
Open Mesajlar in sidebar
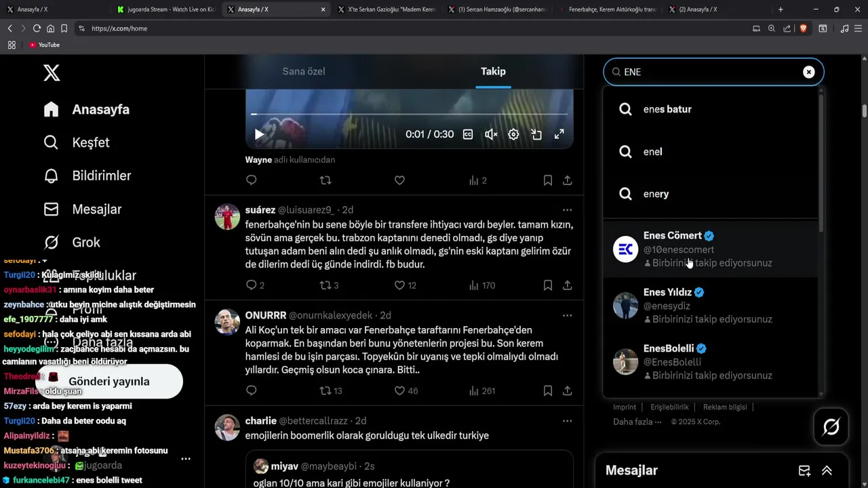coord(82,209)
